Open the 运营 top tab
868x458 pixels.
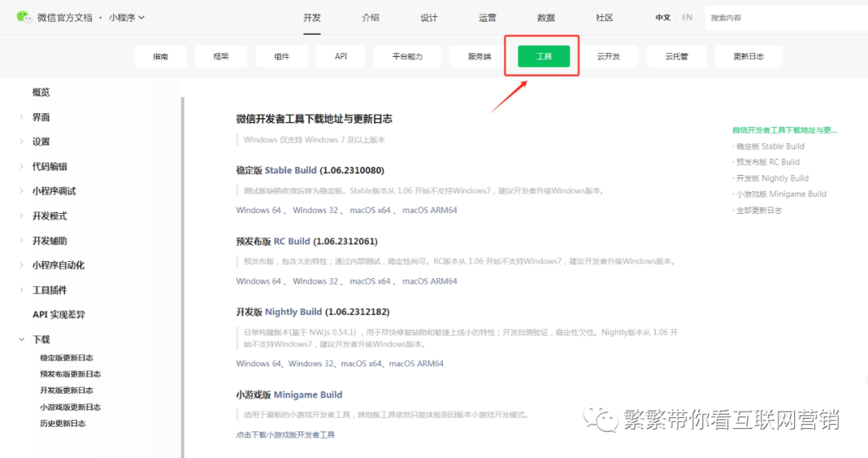tap(487, 18)
